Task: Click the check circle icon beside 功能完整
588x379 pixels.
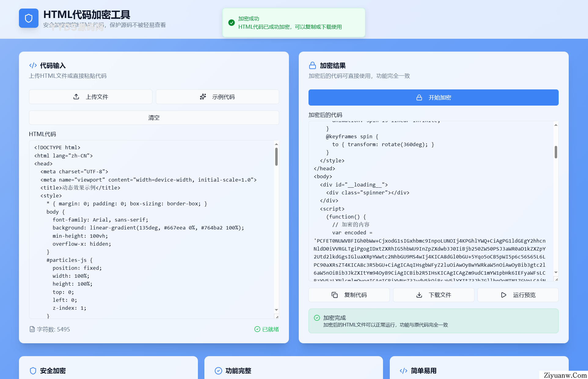Action: point(218,370)
